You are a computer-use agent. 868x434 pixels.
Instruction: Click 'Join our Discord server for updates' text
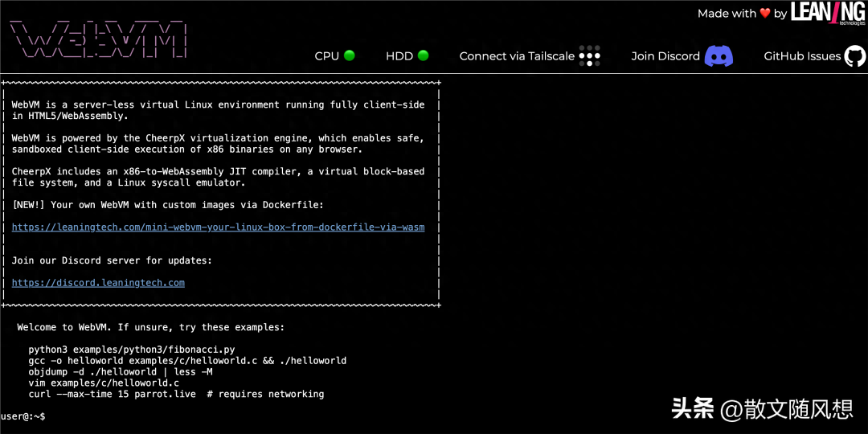pyautogui.click(x=112, y=260)
